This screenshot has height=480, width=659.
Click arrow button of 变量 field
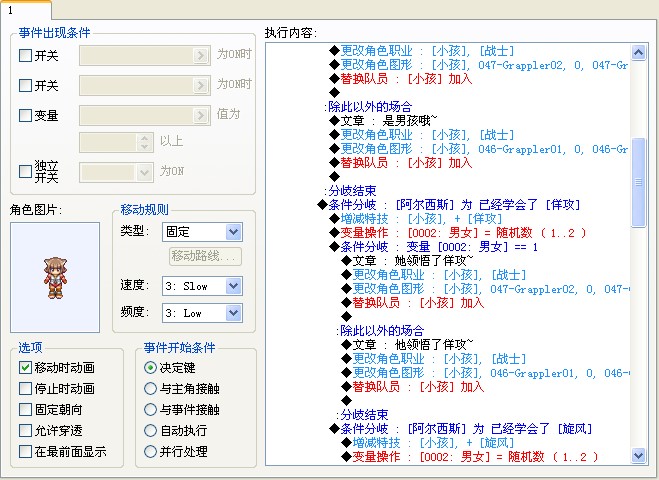[201, 115]
